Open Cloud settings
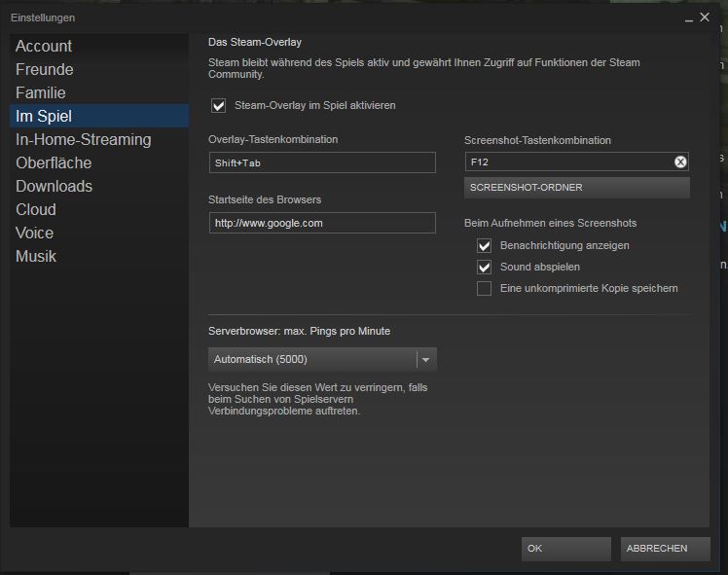The height and width of the screenshot is (575, 728). [99, 209]
